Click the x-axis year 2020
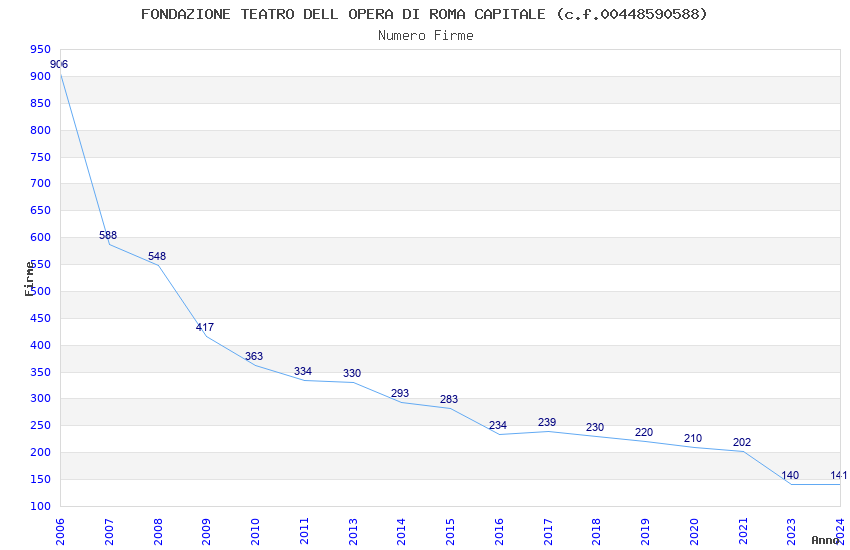850x550 pixels. tap(694, 532)
